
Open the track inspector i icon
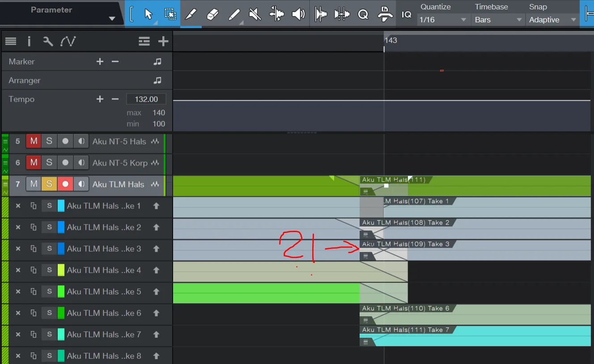(x=29, y=42)
